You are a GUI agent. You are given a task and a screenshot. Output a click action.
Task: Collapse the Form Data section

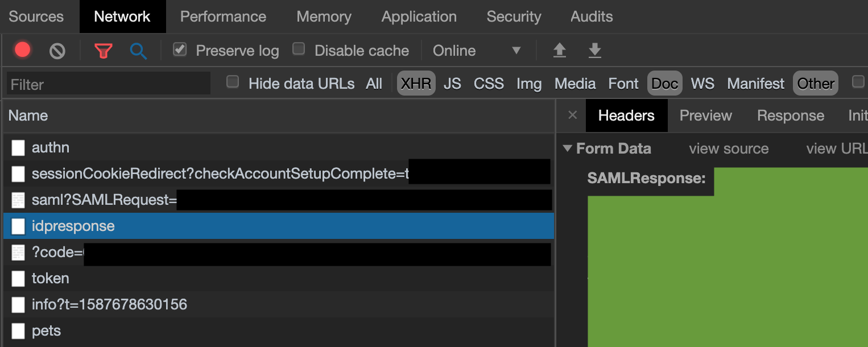point(567,148)
